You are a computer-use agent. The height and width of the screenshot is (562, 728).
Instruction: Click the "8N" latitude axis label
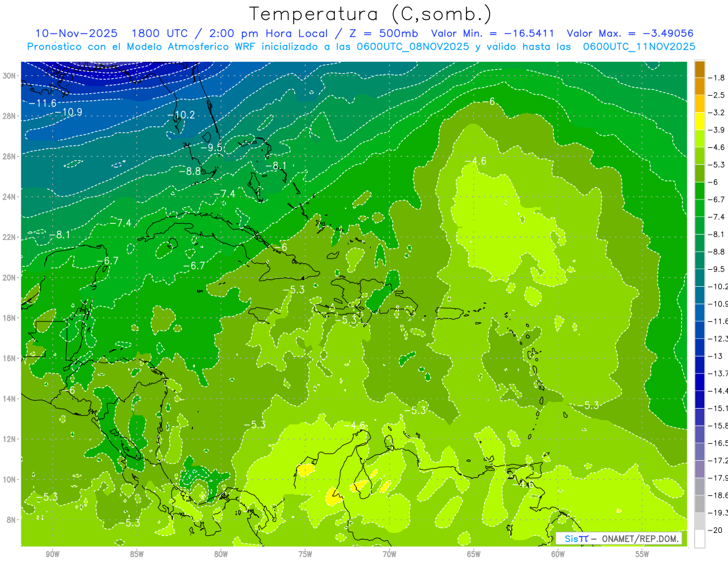[12, 520]
